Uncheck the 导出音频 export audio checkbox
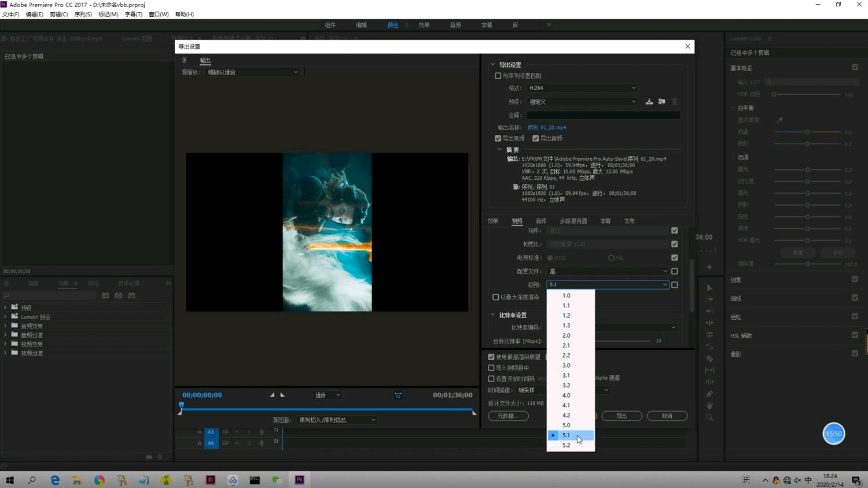868x488 pixels. (x=536, y=138)
